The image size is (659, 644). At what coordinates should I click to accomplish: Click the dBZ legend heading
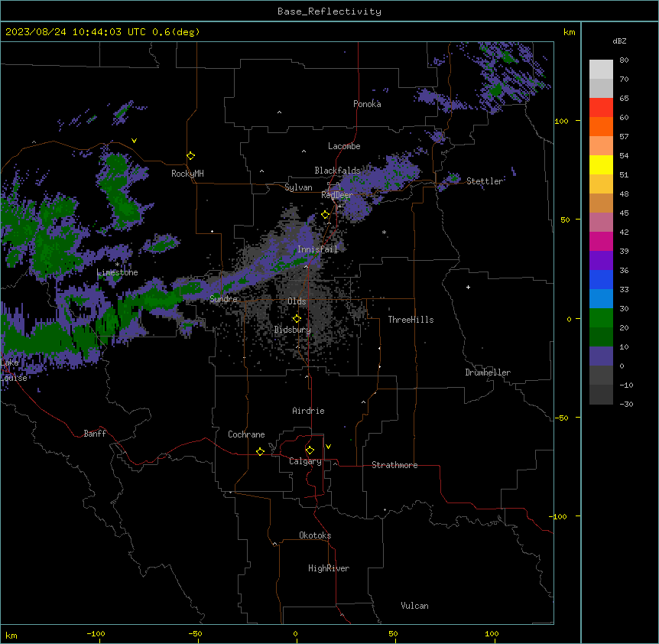619,41
